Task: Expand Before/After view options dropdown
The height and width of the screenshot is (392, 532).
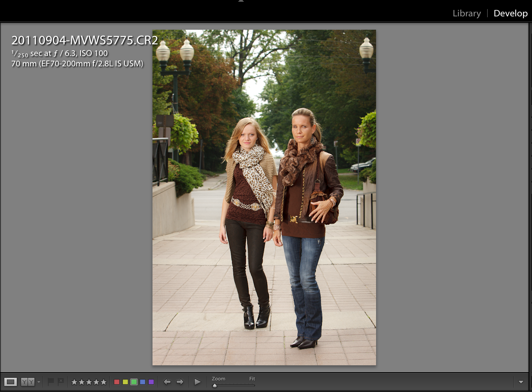Action: (x=39, y=382)
